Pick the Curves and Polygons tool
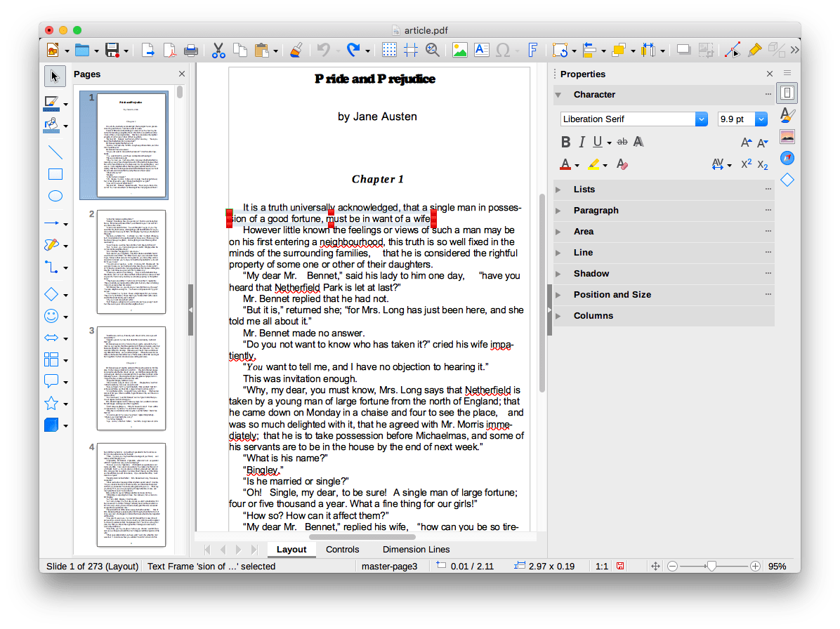Screen dimensions: 840x629 tap(52, 244)
